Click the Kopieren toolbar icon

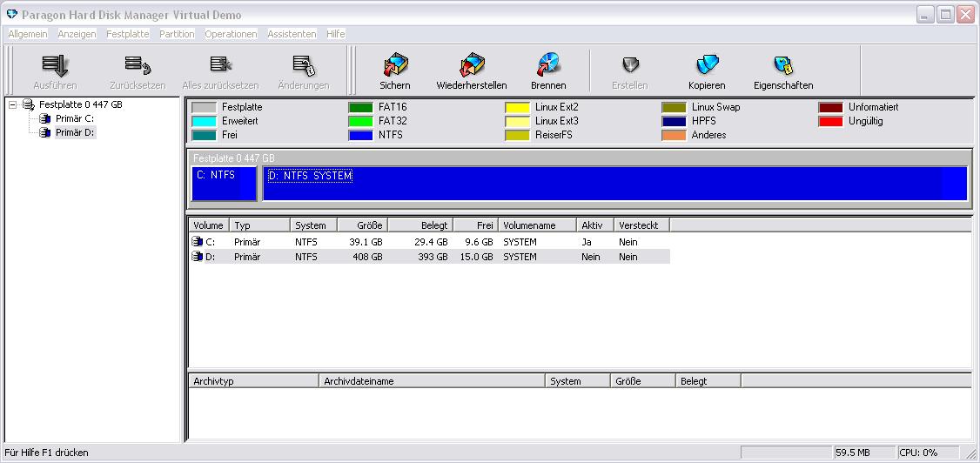pos(707,65)
